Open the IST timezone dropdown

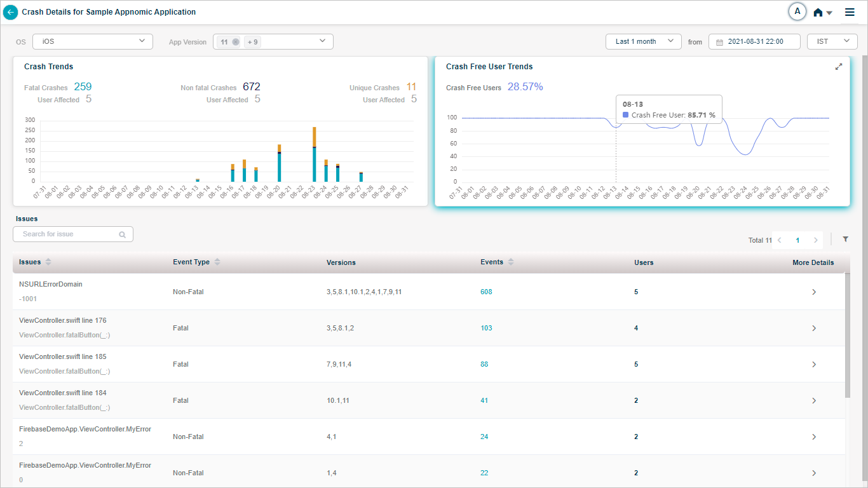point(832,41)
